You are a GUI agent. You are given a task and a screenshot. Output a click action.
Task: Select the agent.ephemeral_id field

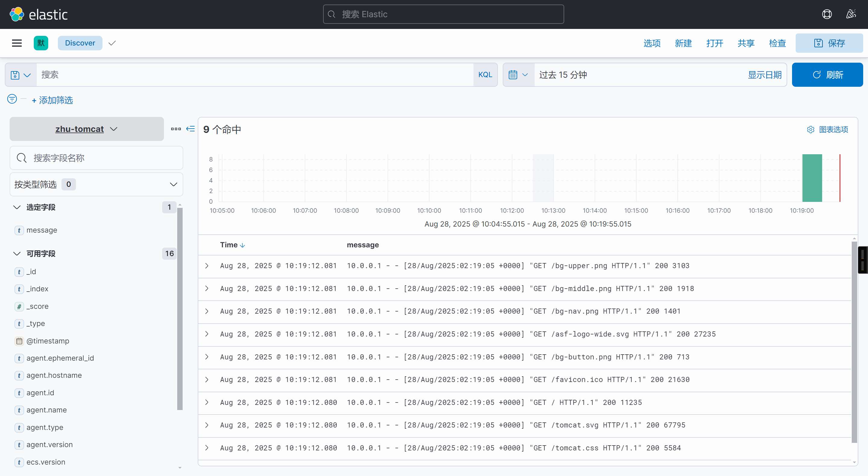pos(60,358)
